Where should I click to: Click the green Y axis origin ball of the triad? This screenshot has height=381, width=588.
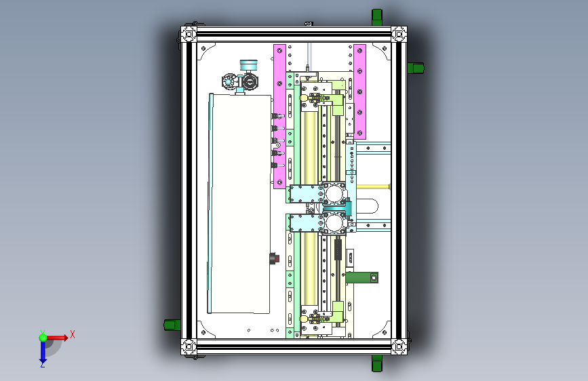[43, 337]
